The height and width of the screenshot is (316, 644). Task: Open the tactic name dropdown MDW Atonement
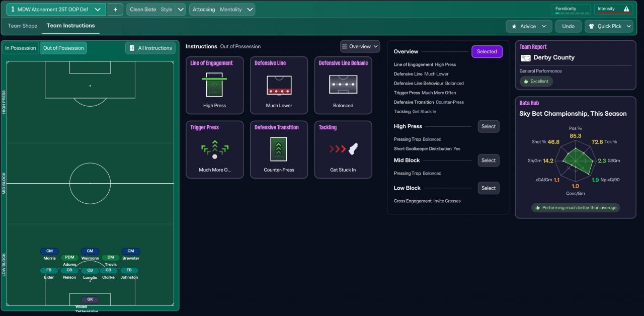(56, 10)
